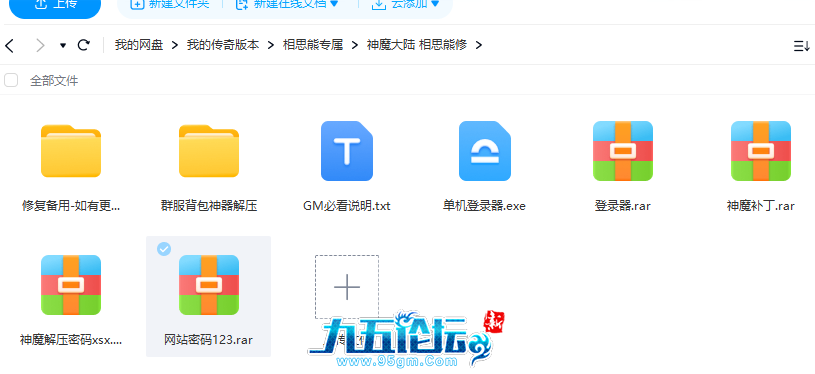
Task: Click the file name 神魔补丁.rar
Action: [761, 206]
